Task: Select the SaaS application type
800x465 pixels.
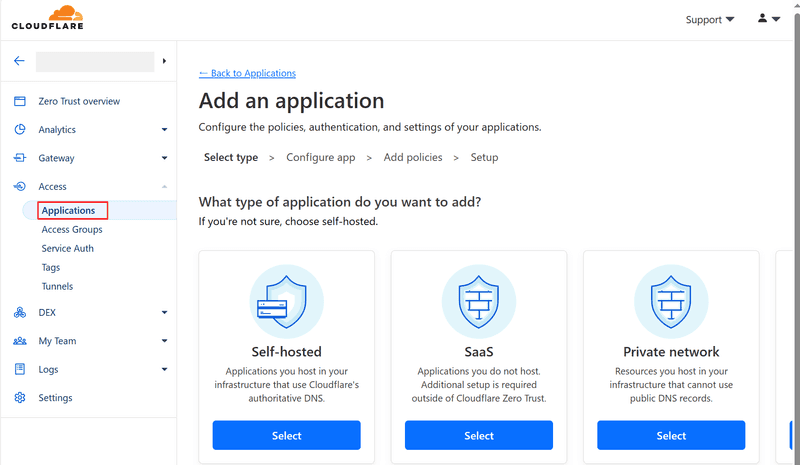Action: 478,435
